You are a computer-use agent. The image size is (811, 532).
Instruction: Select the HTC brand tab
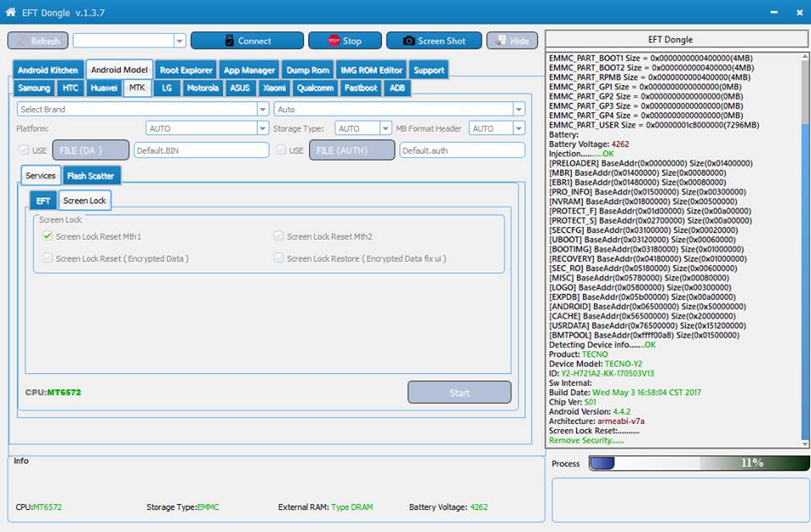point(70,88)
